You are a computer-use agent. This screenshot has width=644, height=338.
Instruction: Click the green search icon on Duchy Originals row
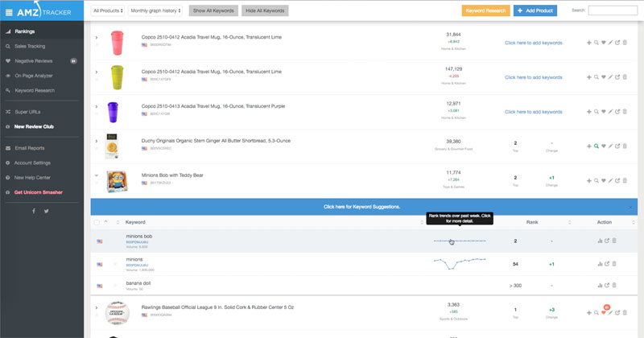pyautogui.click(x=596, y=146)
